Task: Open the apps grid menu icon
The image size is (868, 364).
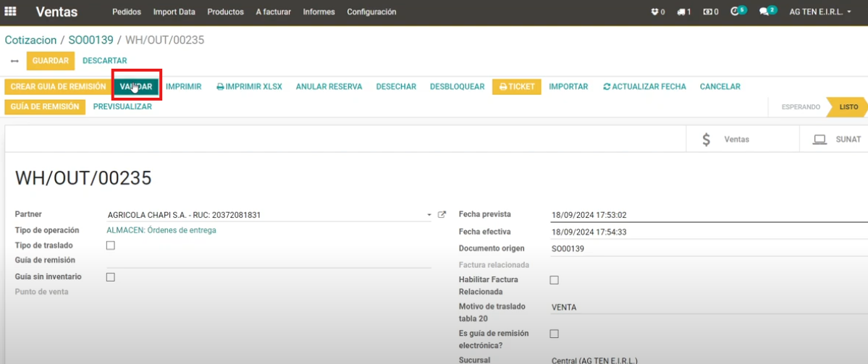Action: (x=11, y=12)
